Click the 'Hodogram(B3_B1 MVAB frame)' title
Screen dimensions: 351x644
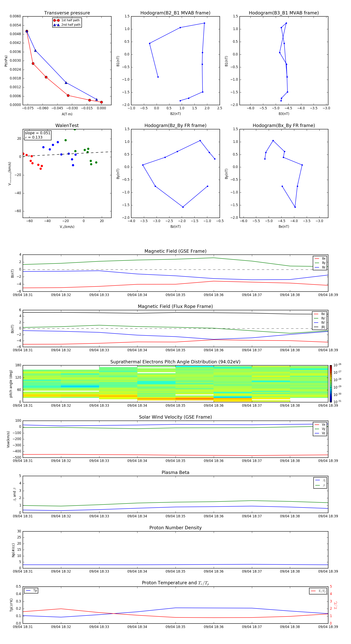tap(284, 13)
